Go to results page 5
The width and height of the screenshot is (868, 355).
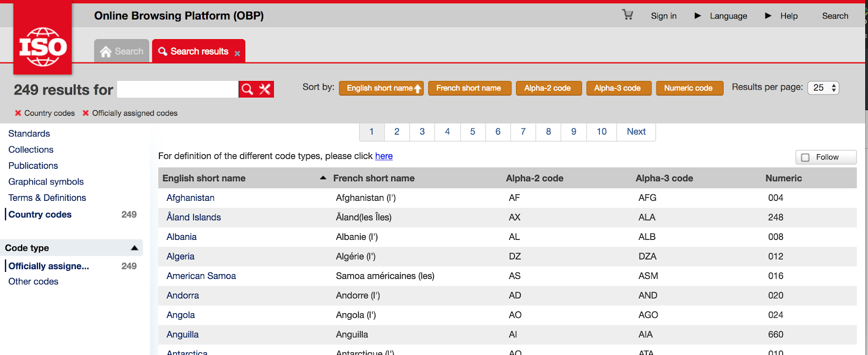(473, 131)
